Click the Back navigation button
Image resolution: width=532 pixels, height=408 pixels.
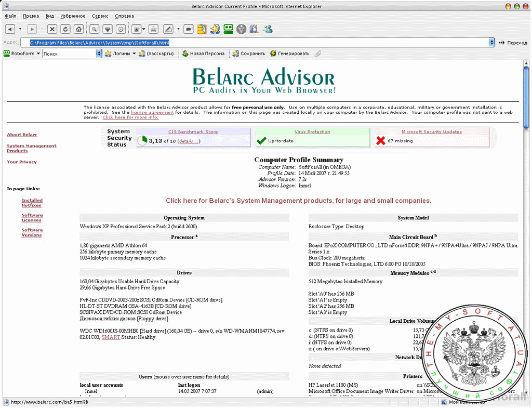tap(10, 29)
